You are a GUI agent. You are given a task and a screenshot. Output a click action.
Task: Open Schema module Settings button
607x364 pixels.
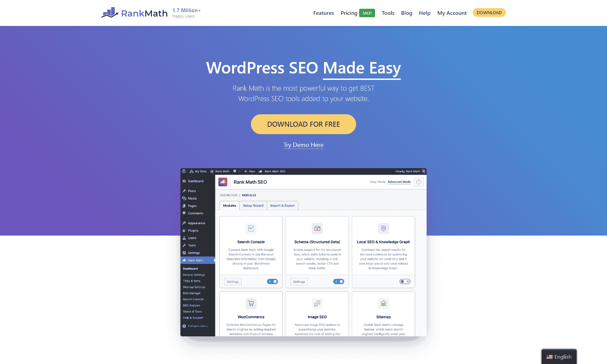[299, 282]
